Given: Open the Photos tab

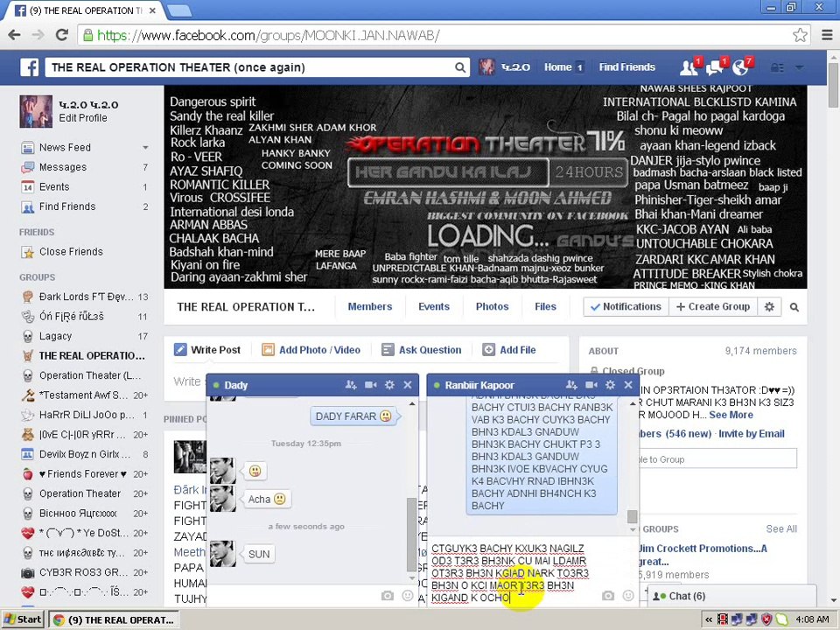Looking at the screenshot, I should pyautogui.click(x=493, y=306).
